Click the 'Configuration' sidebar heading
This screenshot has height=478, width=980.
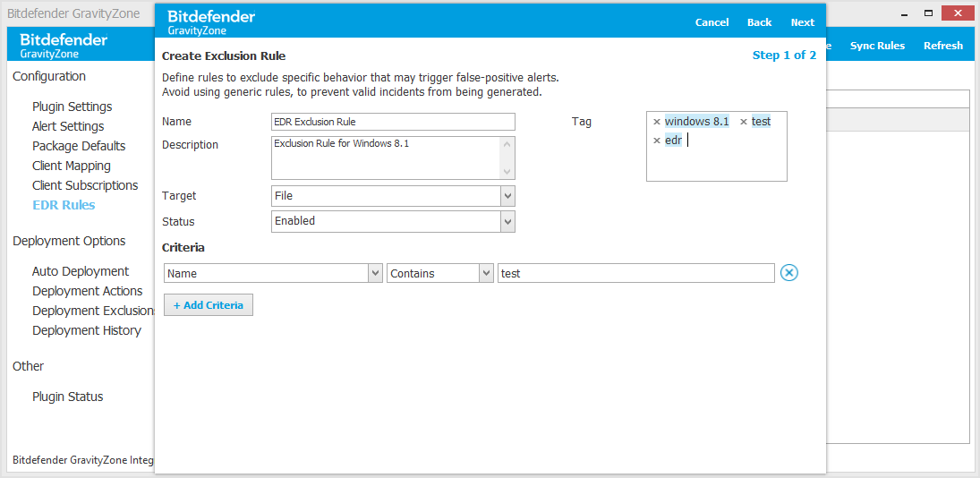click(x=49, y=76)
